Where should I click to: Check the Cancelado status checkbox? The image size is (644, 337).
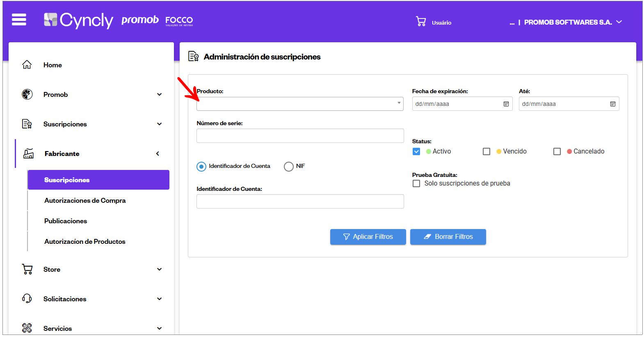click(x=557, y=151)
